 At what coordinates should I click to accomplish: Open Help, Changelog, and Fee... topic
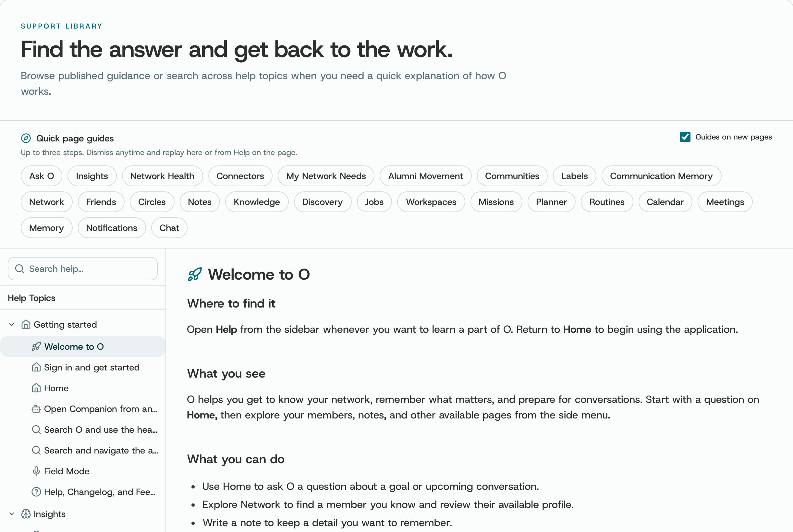pos(83,492)
